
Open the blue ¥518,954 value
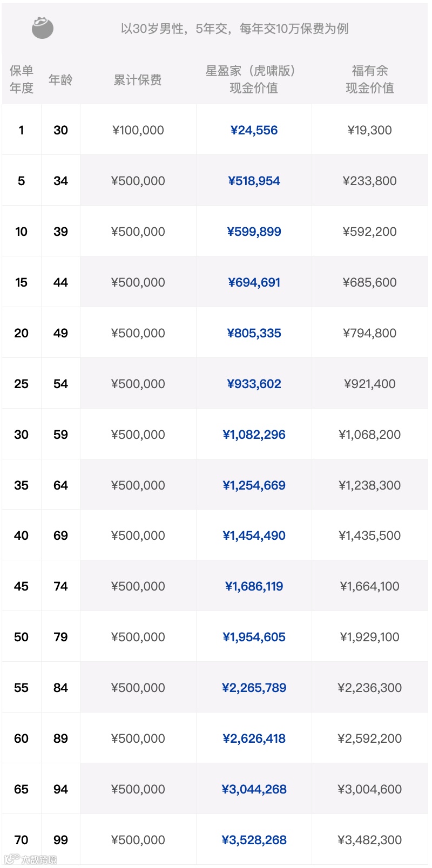coord(254,181)
